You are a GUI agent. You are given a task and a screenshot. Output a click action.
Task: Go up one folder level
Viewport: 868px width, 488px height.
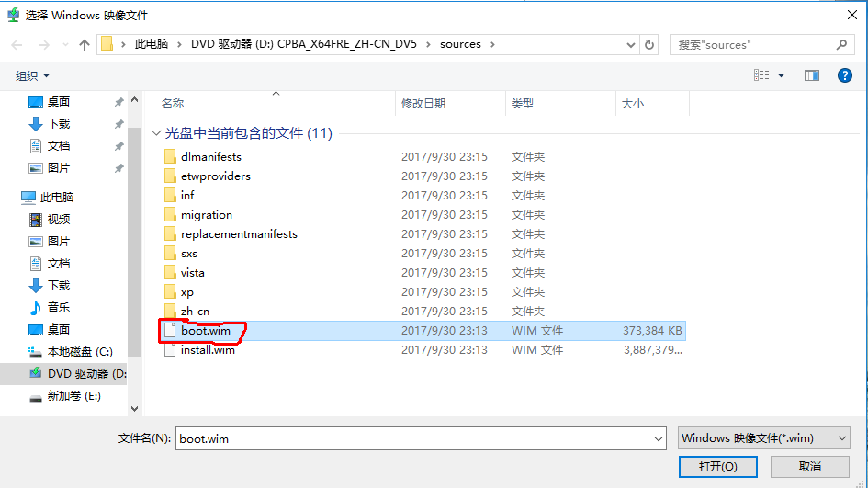(x=85, y=45)
